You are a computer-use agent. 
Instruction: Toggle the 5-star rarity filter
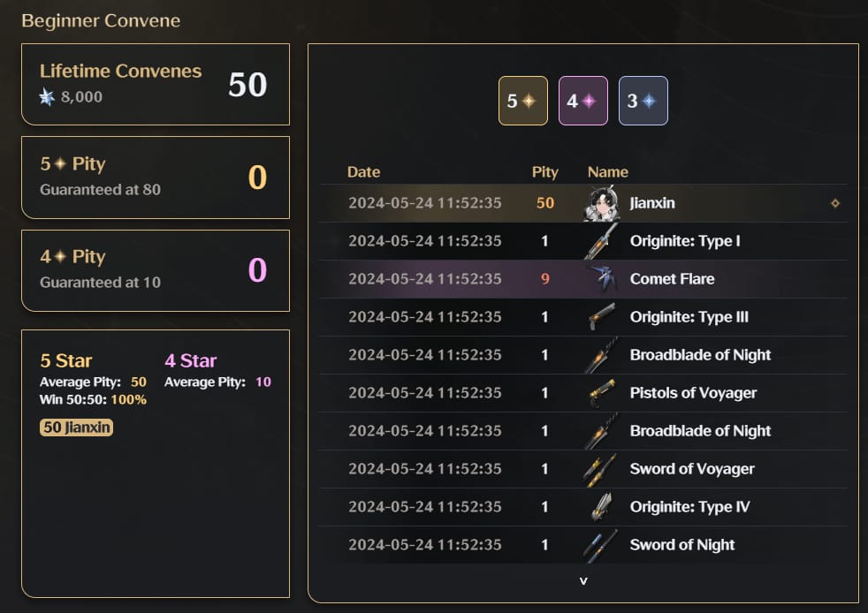point(523,100)
